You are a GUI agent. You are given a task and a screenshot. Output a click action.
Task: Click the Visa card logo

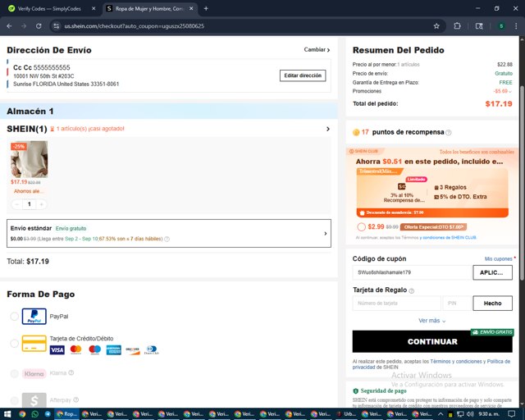pos(57,350)
